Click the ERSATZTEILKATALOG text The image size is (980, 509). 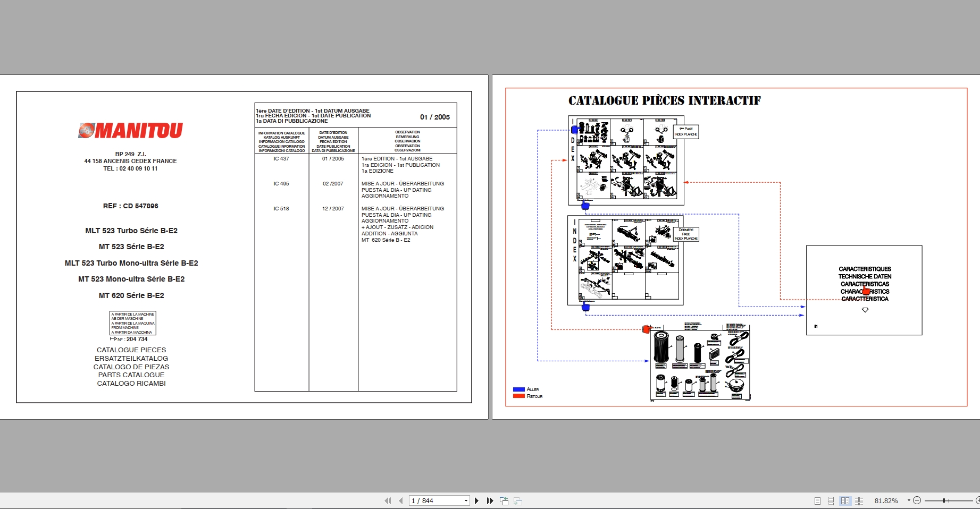(131, 359)
